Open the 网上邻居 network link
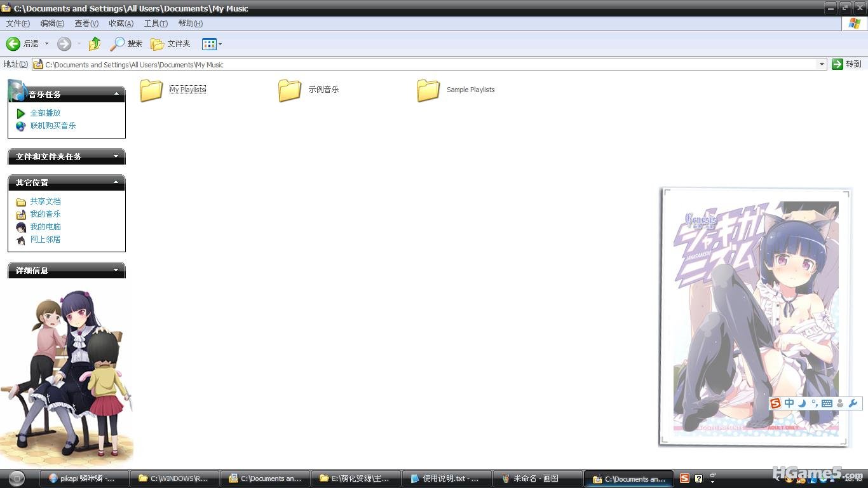Screen dimensions: 868x488 [46, 240]
